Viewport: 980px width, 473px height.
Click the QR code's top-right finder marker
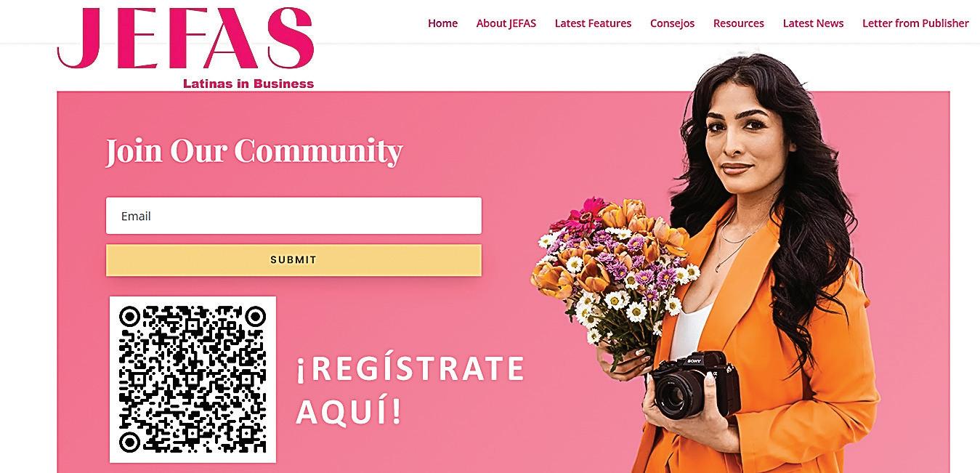pos(255,316)
